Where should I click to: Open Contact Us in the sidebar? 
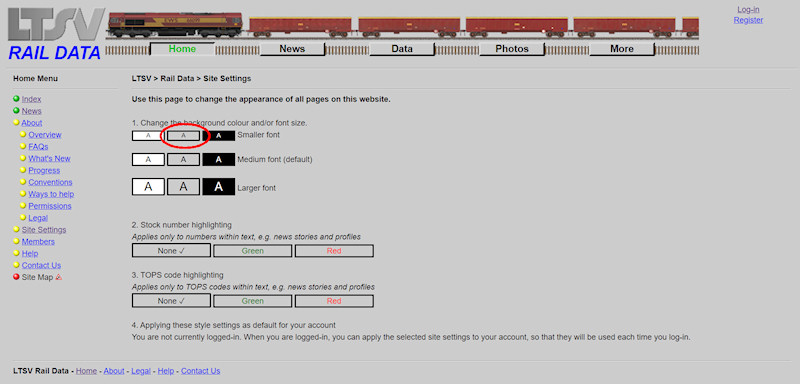[x=41, y=265]
